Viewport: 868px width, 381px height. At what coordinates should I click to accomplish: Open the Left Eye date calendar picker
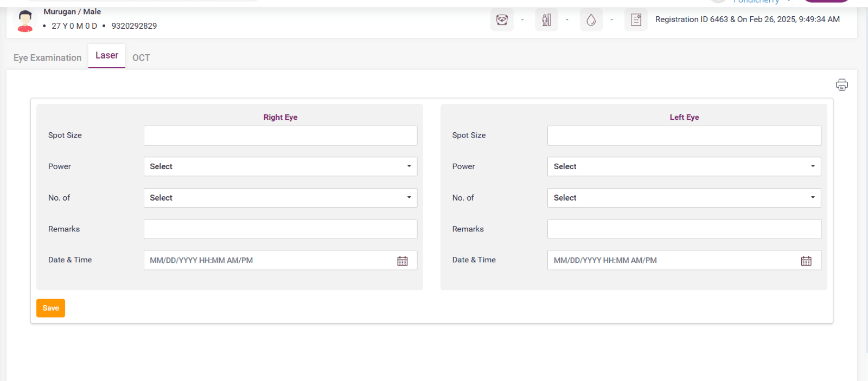pos(806,261)
